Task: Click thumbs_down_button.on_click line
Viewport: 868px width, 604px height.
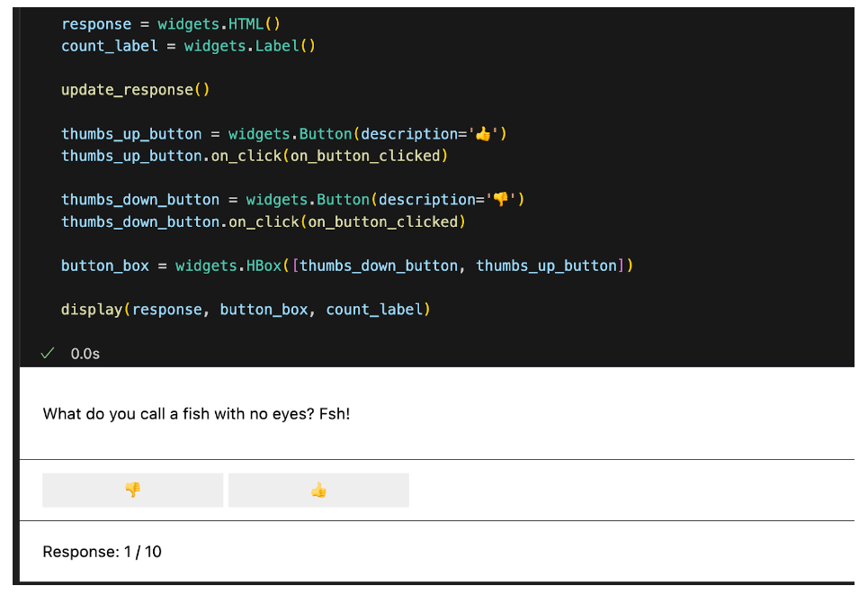Action: point(264,221)
